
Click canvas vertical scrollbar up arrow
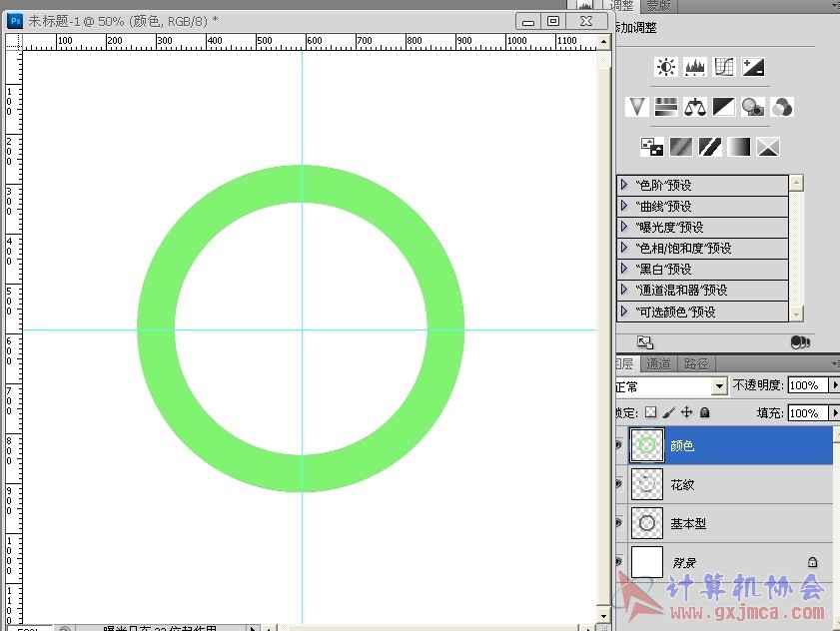point(603,42)
